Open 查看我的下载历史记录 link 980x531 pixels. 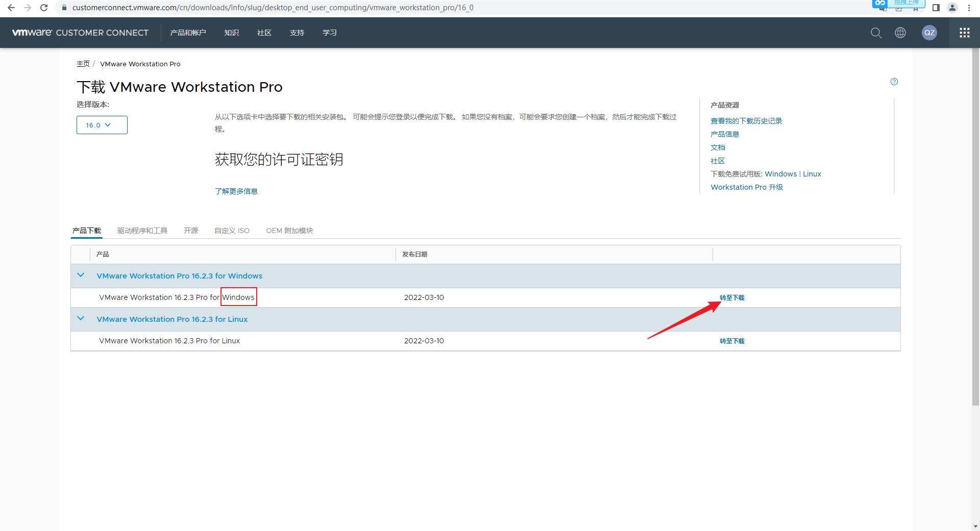pos(746,121)
